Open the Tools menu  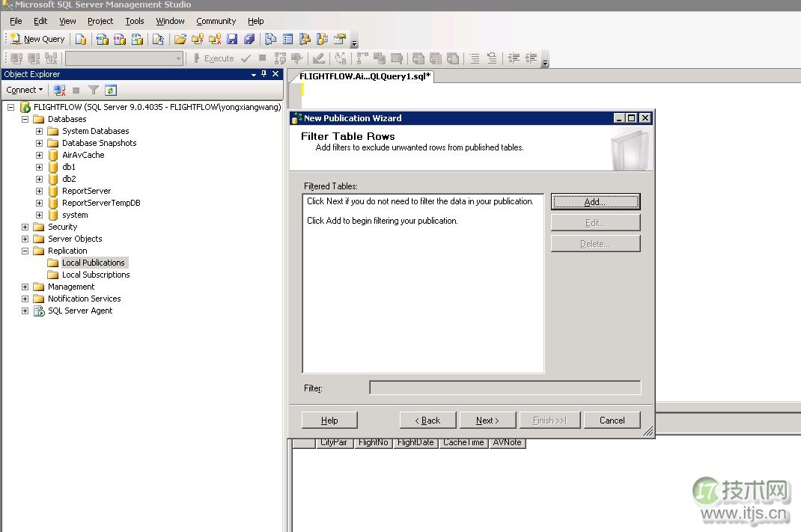click(x=134, y=21)
